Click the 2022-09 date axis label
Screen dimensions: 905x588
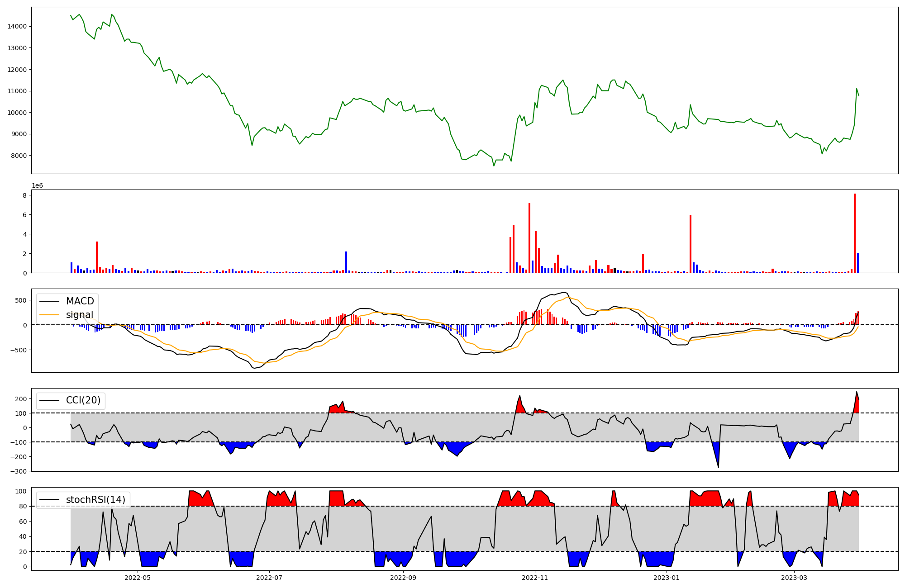[403, 578]
